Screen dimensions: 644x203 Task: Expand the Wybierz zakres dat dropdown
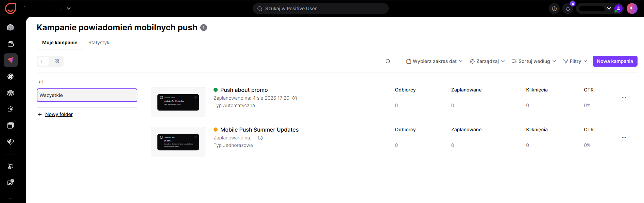(x=435, y=61)
